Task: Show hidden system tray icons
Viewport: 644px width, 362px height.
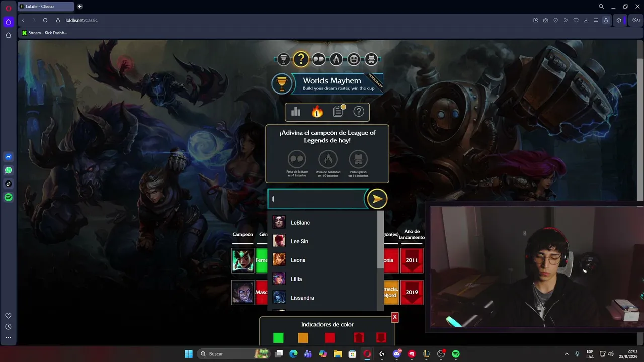Action: (567, 354)
